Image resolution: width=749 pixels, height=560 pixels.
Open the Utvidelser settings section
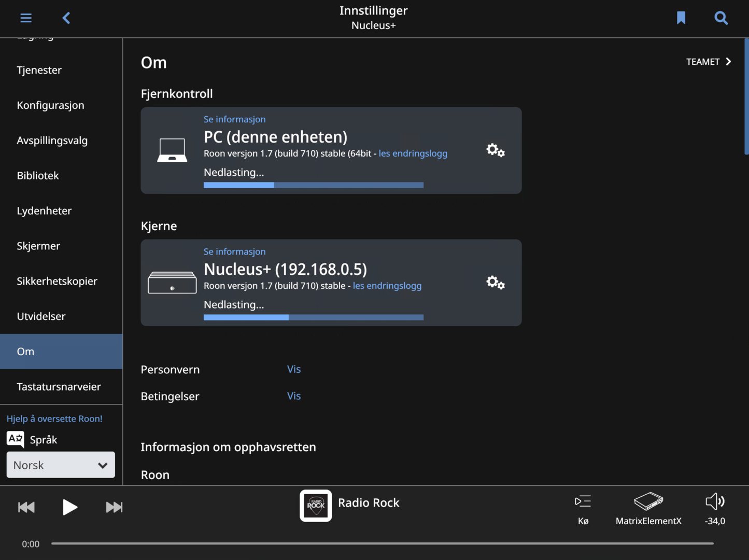(x=61, y=316)
